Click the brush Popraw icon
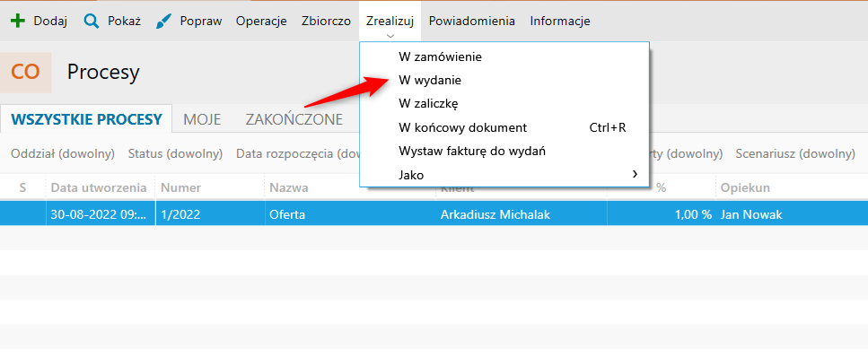This screenshot has height=356, width=868. click(164, 21)
